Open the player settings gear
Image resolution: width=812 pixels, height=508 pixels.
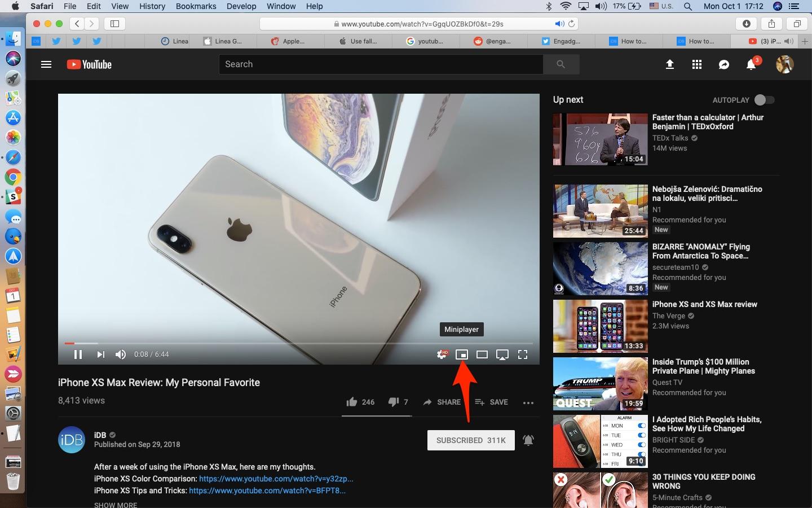442,354
